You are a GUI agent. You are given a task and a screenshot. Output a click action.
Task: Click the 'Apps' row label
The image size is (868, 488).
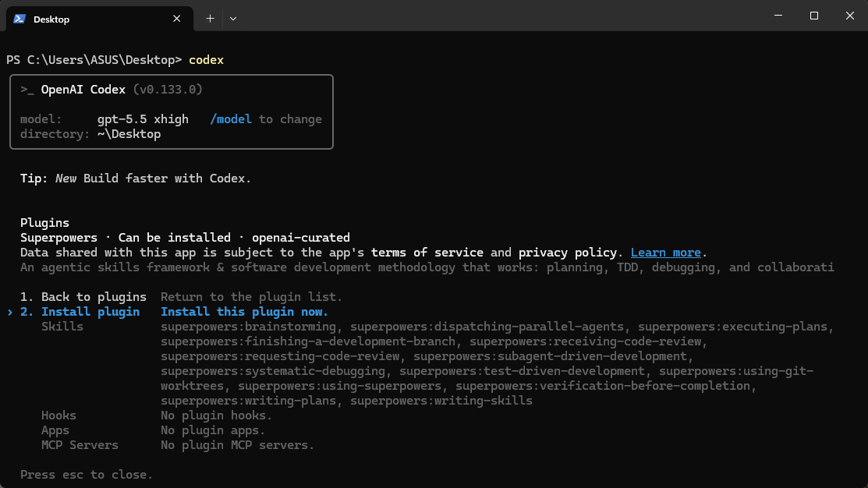coord(55,430)
